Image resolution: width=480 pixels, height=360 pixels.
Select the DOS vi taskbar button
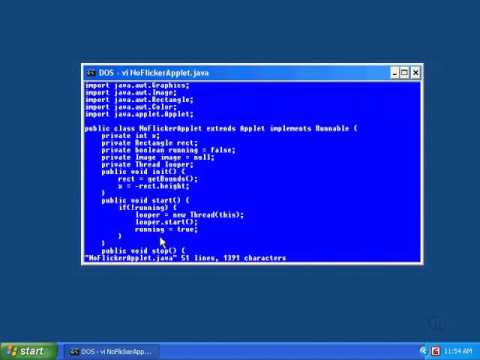[112, 351]
